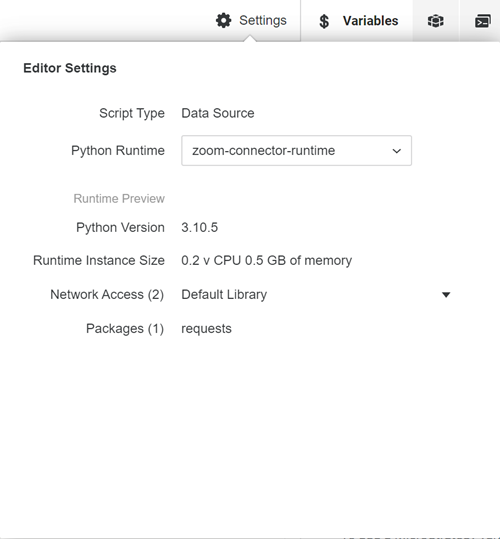Click the Settings gear icon
Viewport: 500px width, 539px height.
pos(223,21)
